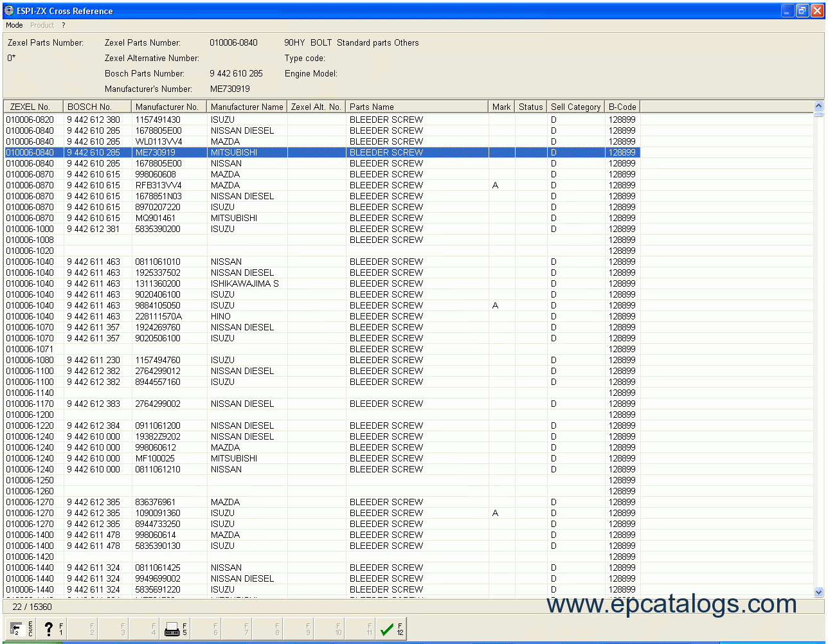Open help with the F1 question mark

[x=51, y=629]
